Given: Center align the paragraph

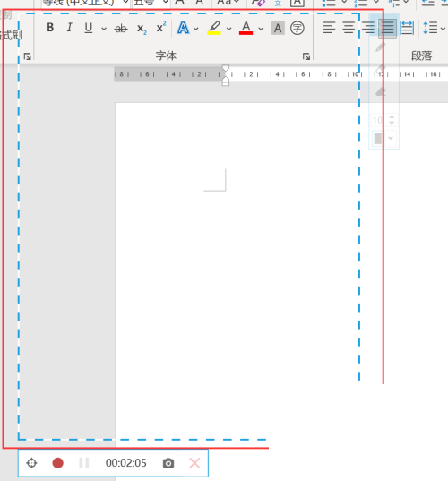Looking at the screenshot, I should point(349,28).
